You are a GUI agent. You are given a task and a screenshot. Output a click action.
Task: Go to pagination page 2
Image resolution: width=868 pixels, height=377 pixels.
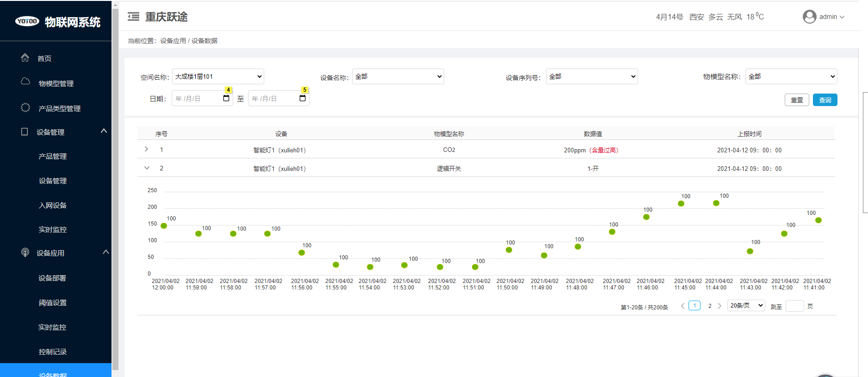pyautogui.click(x=710, y=306)
